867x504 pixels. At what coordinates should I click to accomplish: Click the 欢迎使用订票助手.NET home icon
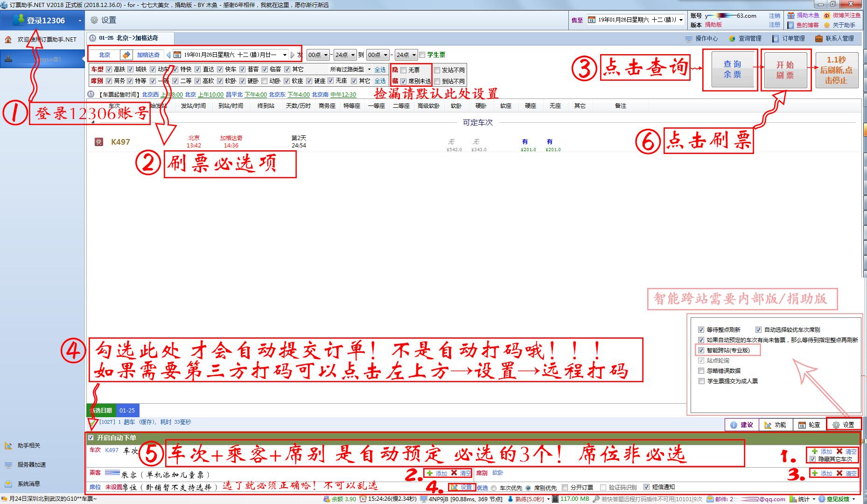pos(8,40)
